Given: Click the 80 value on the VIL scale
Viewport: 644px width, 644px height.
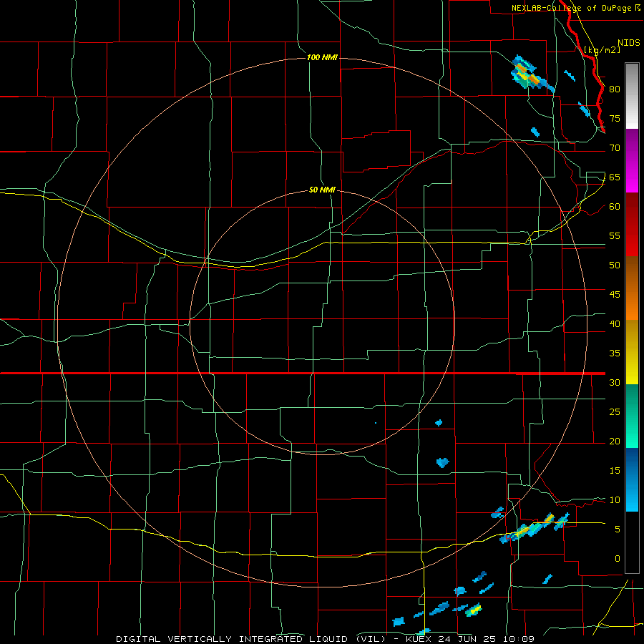Looking at the screenshot, I should pyautogui.click(x=615, y=89).
